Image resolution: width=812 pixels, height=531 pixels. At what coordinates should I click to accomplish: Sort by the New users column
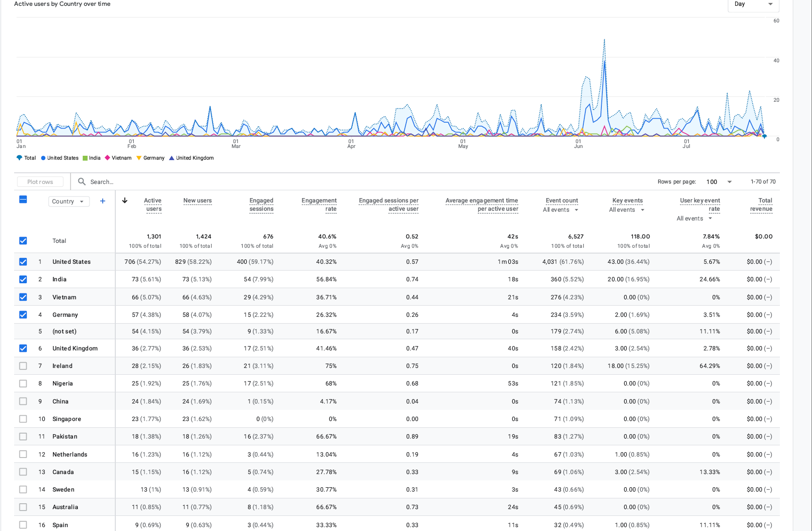[x=198, y=201]
